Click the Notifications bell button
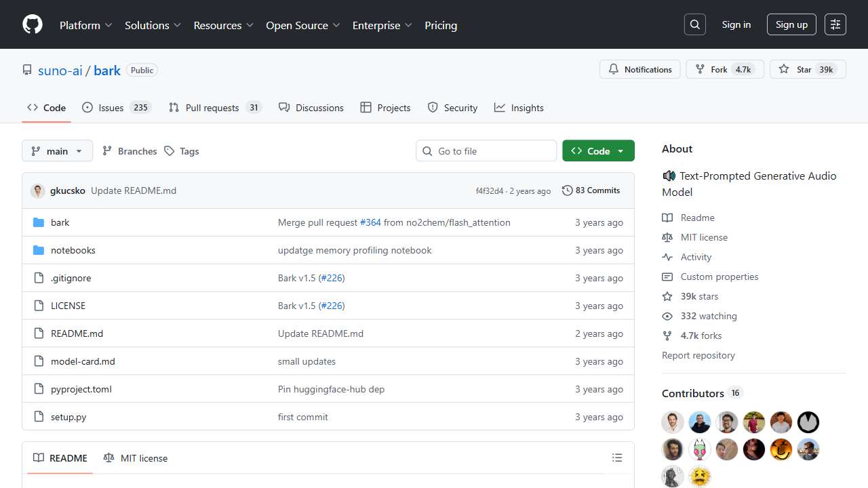The height and width of the screenshot is (488, 868). coord(639,69)
